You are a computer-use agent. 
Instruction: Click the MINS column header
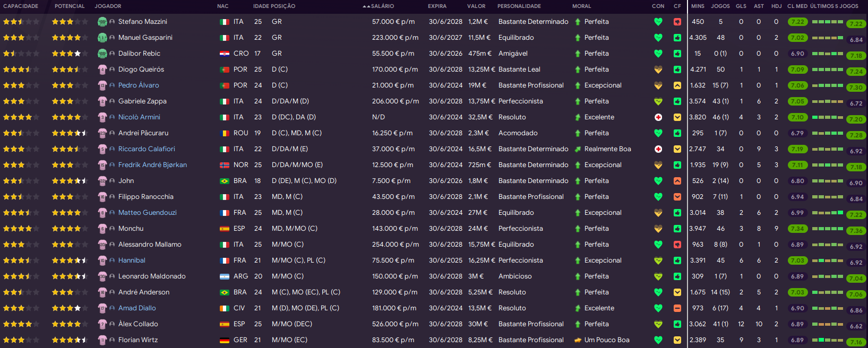tap(698, 6)
